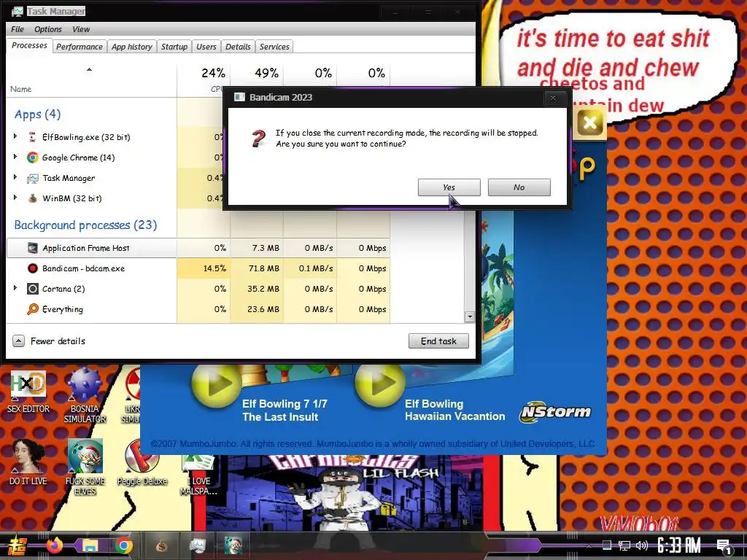The width and height of the screenshot is (747, 560).
Task: Launch Firefox from the taskbar
Action: [x=54, y=545]
